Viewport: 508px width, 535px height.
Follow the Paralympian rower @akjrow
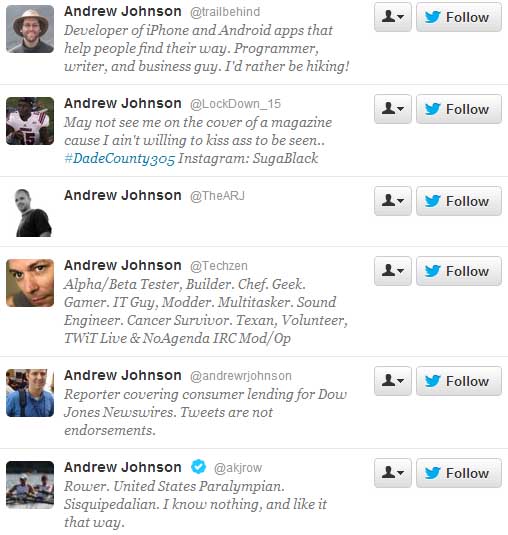459,473
